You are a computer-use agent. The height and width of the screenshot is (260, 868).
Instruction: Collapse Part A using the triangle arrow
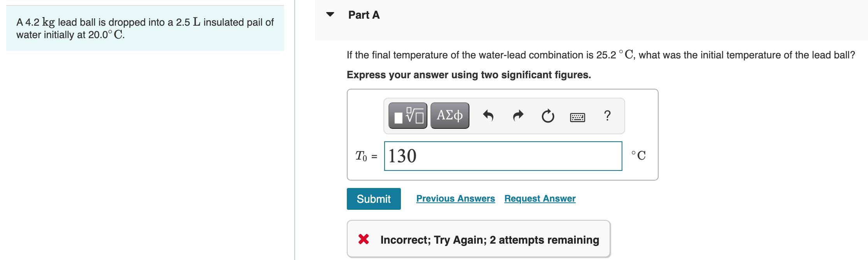[330, 15]
